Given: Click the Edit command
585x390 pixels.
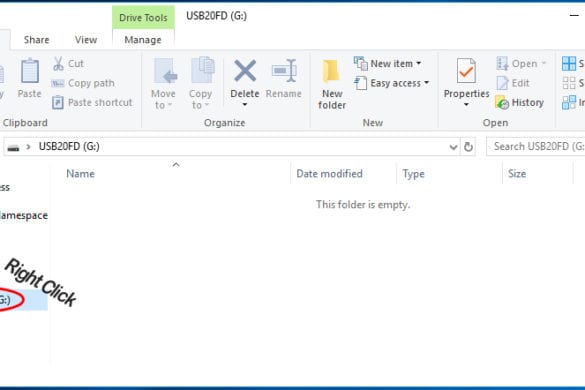Looking at the screenshot, I should pos(513,83).
